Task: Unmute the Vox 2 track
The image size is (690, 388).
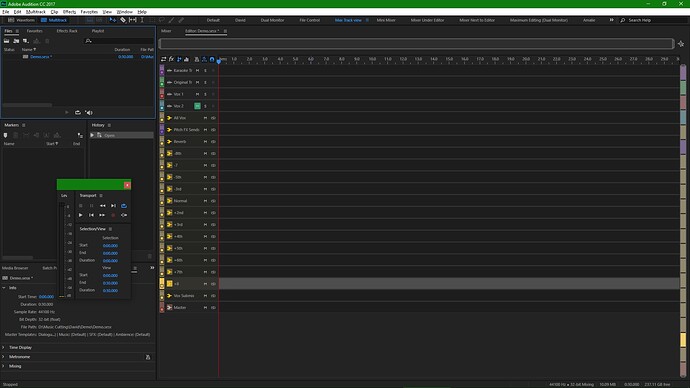Action: (x=197, y=106)
